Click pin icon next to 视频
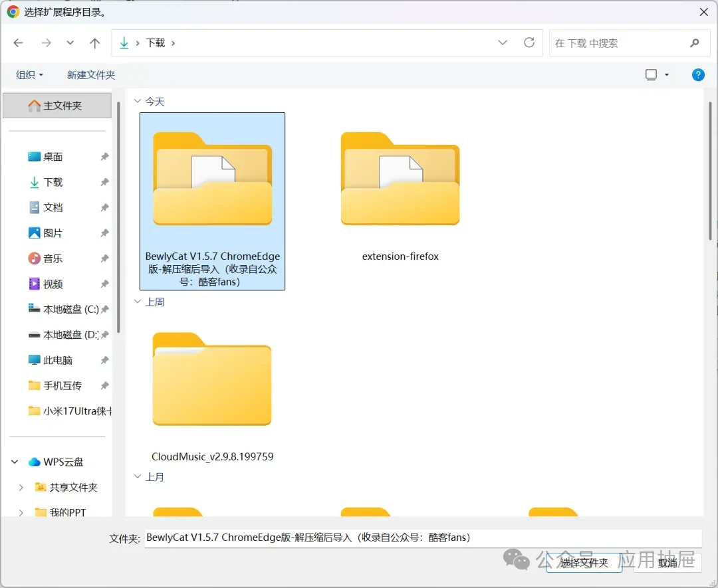Image resolution: width=718 pixels, height=588 pixels. click(104, 284)
